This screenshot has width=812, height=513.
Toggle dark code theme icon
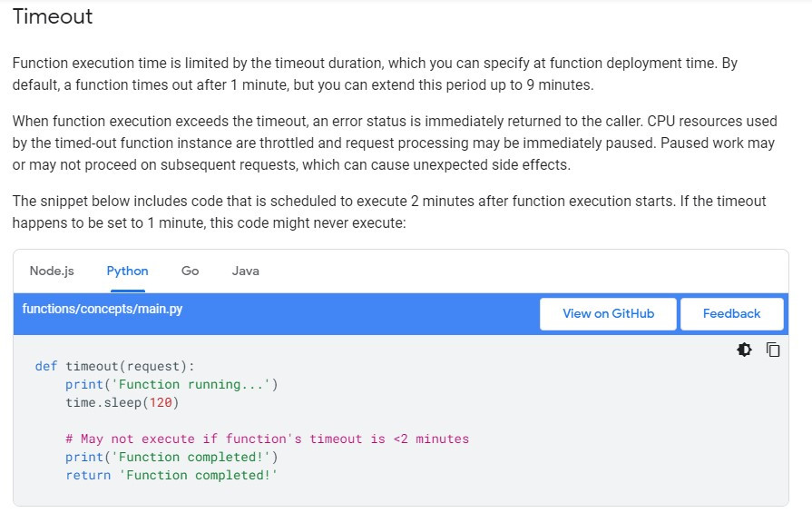[744, 350]
